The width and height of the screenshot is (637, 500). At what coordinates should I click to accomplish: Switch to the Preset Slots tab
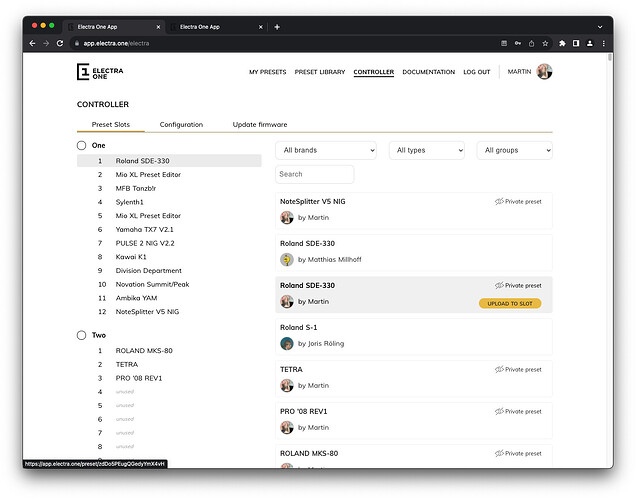pyautogui.click(x=110, y=124)
